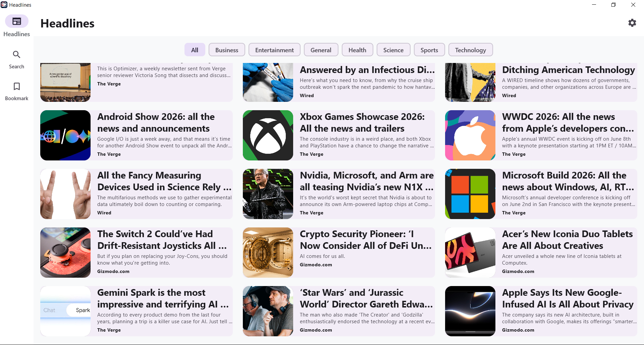The width and height of the screenshot is (644, 345).
Task: Show Science headlines
Action: pyautogui.click(x=393, y=50)
